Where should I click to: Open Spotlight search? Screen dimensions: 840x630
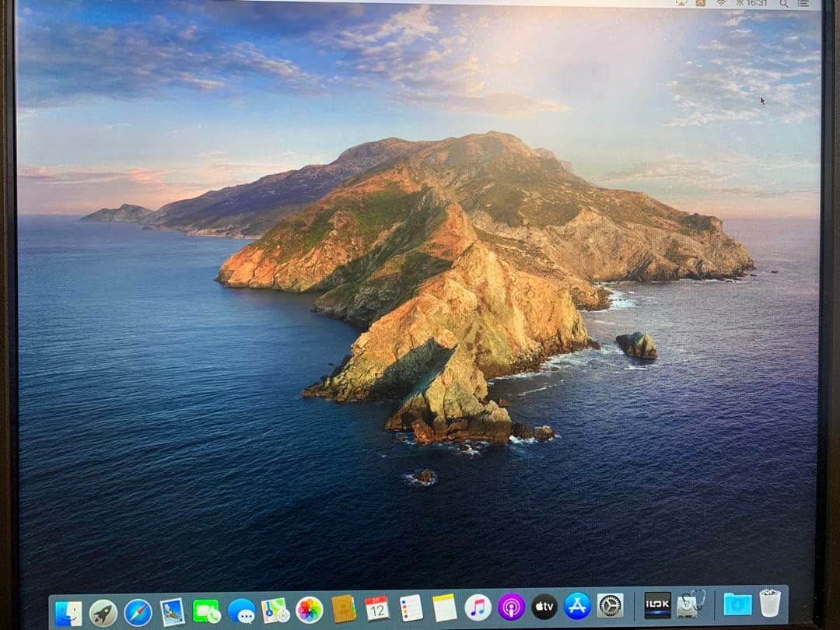(x=783, y=5)
